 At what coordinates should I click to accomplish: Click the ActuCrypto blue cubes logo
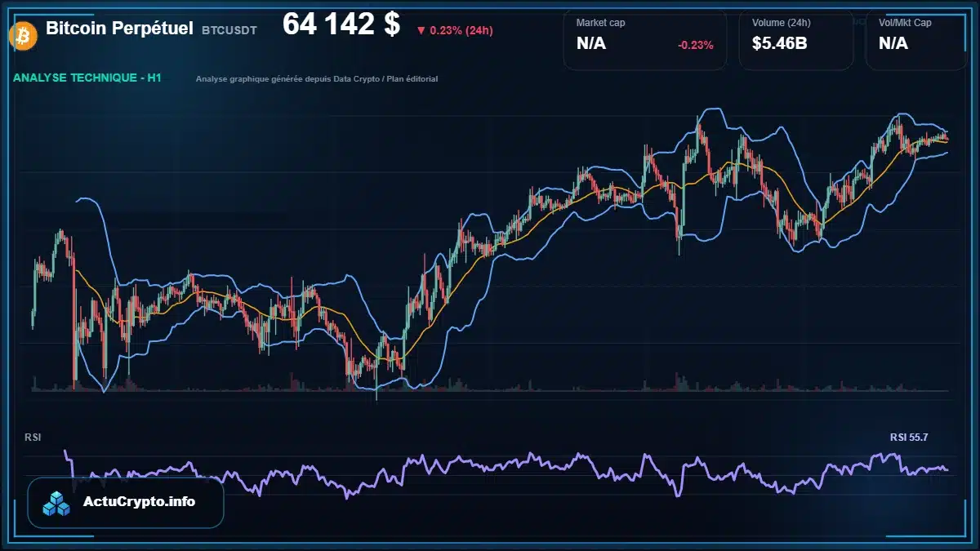pyautogui.click(x=57, y=503)
